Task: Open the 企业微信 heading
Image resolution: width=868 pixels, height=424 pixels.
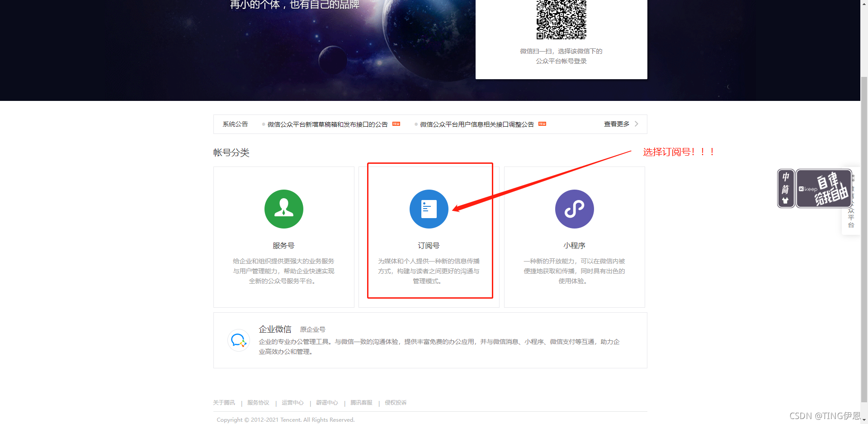Action: pos(275,329)
